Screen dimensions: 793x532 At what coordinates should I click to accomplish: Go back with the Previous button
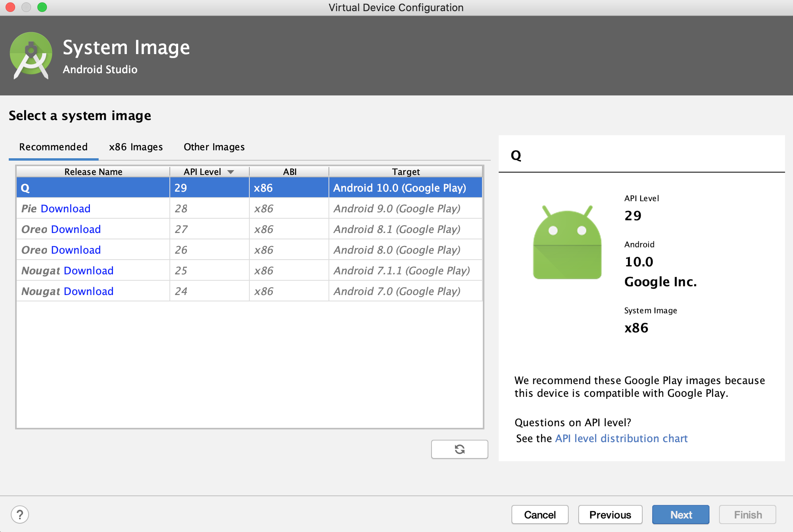610,515
